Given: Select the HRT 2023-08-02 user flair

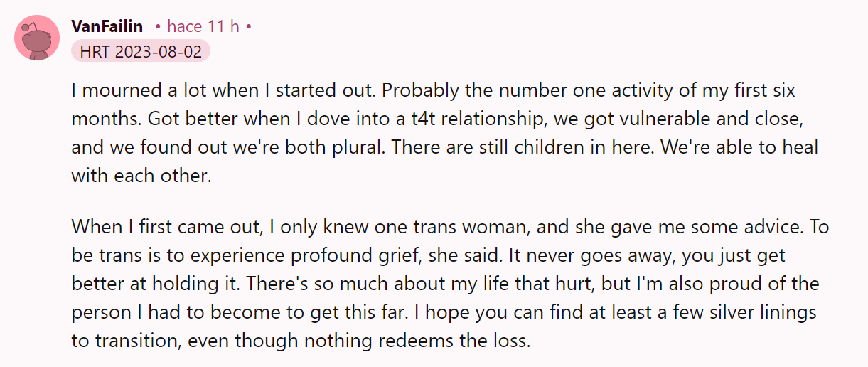Looking at the screenshot, I should (x=141, y=52).
